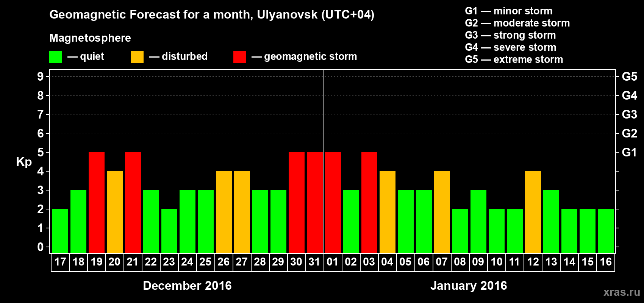Click the 'December 2016' month label
Image resolution: width=644 pixels, height=303 pixels.
(187, 286)
